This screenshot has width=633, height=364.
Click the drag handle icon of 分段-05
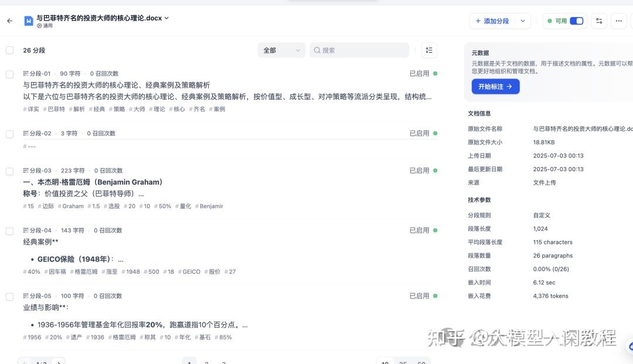pos(26,296)
